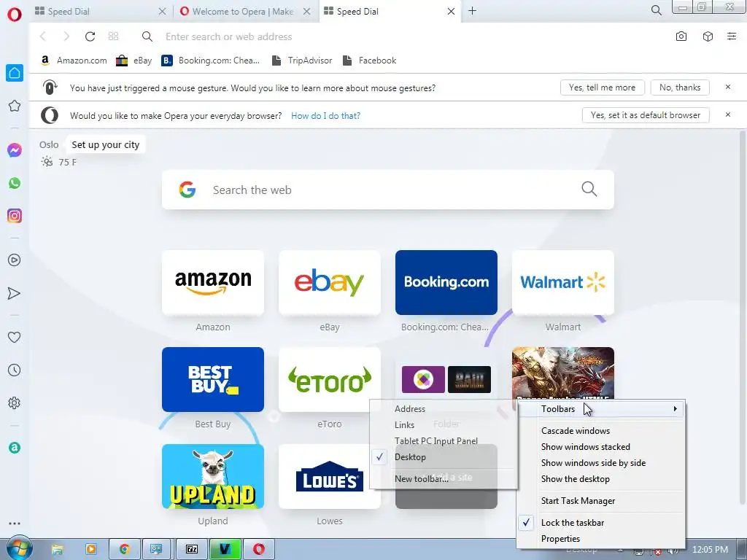Viewport: 747px width, 560px height.
Task: Open the Amazon.com bookmark
Action: click(x=74, y=61)
